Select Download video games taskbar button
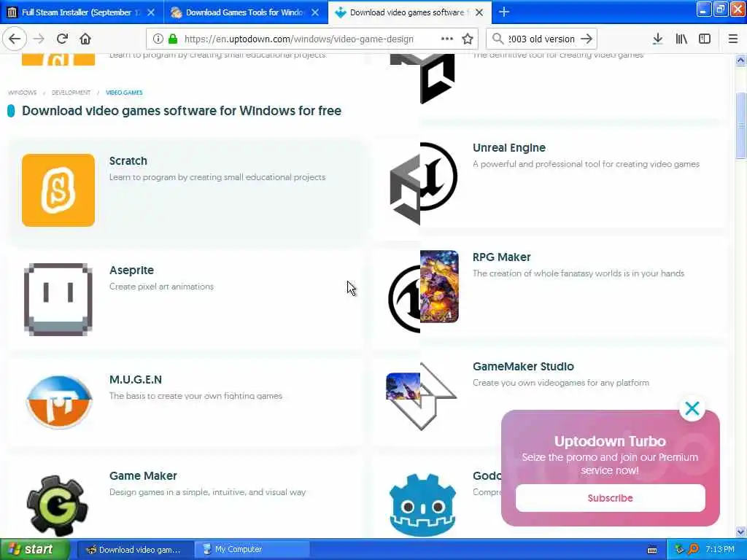 pos(135,550)
